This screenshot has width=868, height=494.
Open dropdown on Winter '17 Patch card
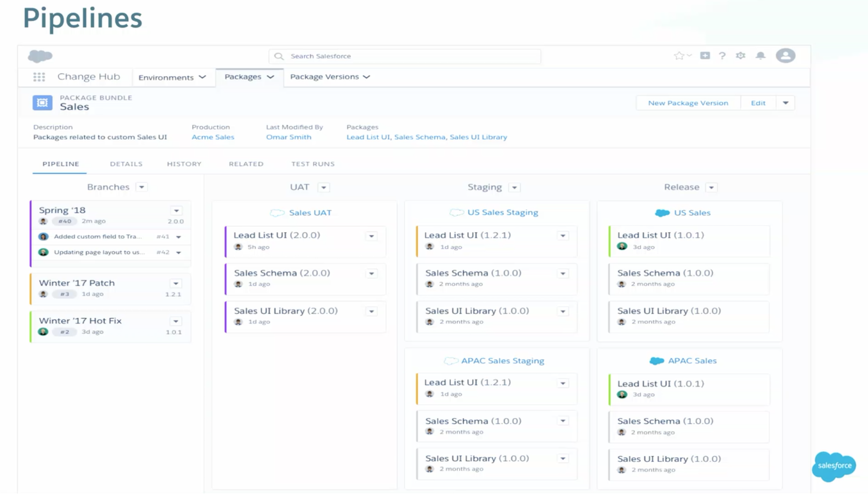click(x=176, y=283)
